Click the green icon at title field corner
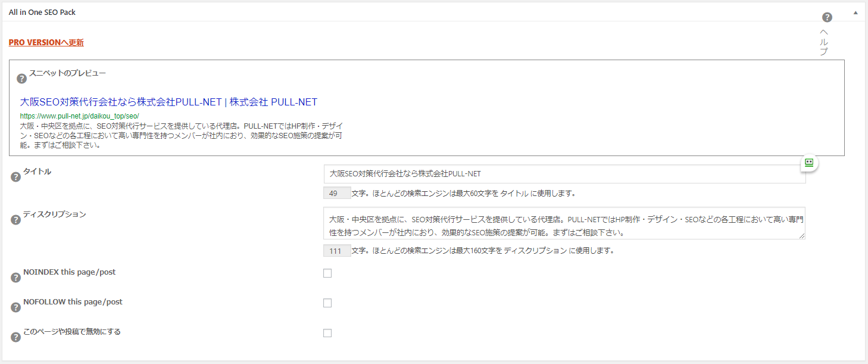Viewport: 868px width, 364px height. 809,163
